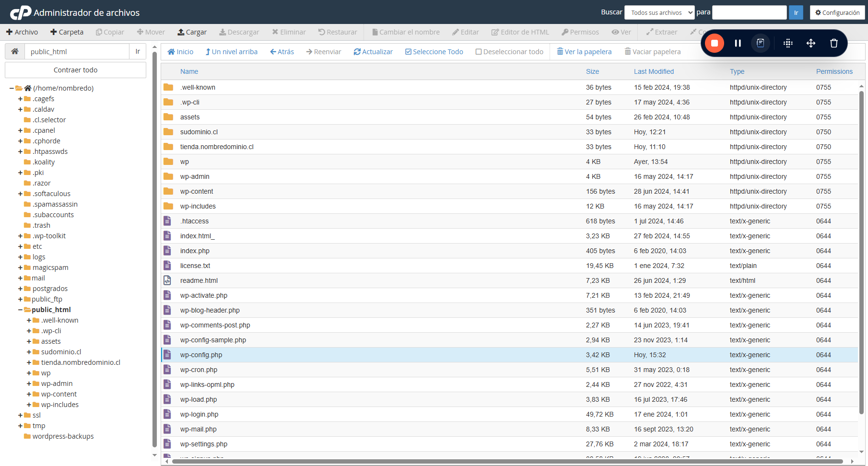The image size is (868, 466).
Task: Collapse the /home/nombredo root node
Action: pyautogui.click(x=12, y=88)
